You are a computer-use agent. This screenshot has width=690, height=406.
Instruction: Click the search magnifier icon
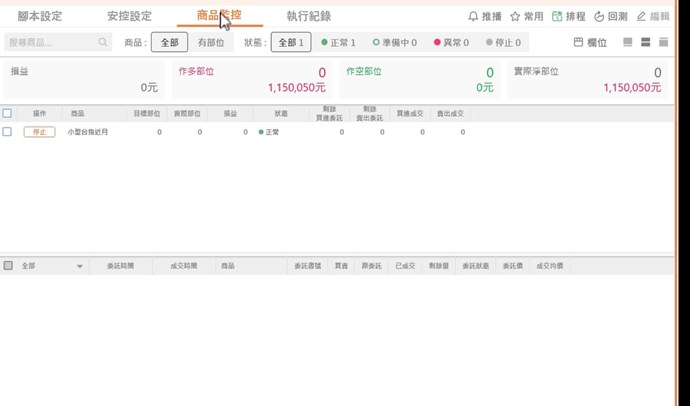click(103, 43)
